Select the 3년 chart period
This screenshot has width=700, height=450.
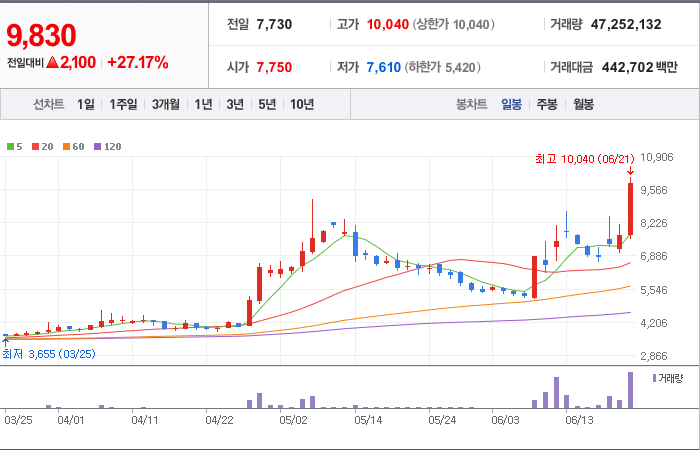235,104
